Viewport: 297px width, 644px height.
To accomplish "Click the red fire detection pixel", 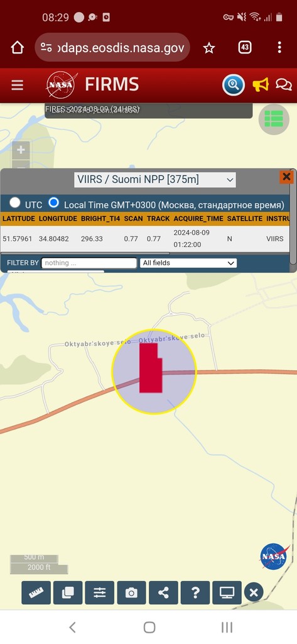I will coord(150,368).
